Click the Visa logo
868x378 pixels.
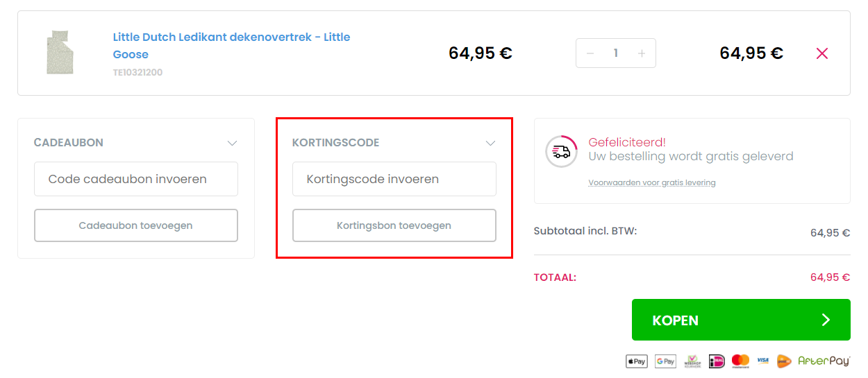[x=763, y=361]
